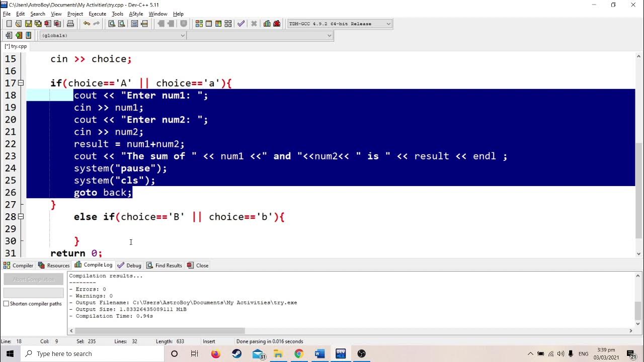This screenshot has width=644, height=362.
Task: Click the Abort Compilation button
Action: pos(34,279)
